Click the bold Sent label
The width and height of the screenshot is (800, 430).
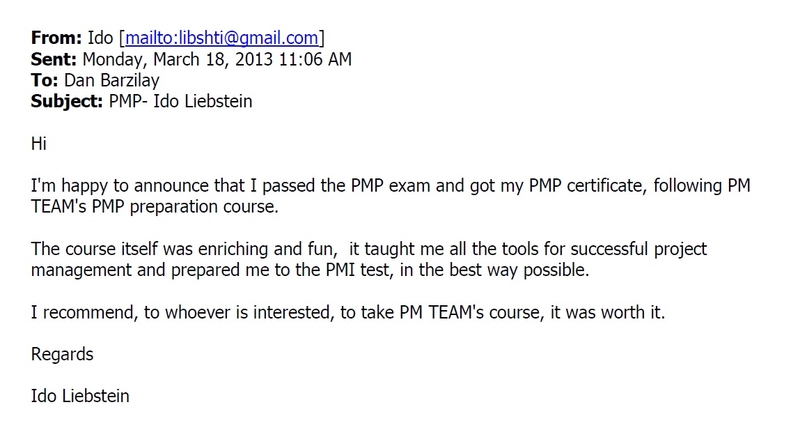pos(54,59)
